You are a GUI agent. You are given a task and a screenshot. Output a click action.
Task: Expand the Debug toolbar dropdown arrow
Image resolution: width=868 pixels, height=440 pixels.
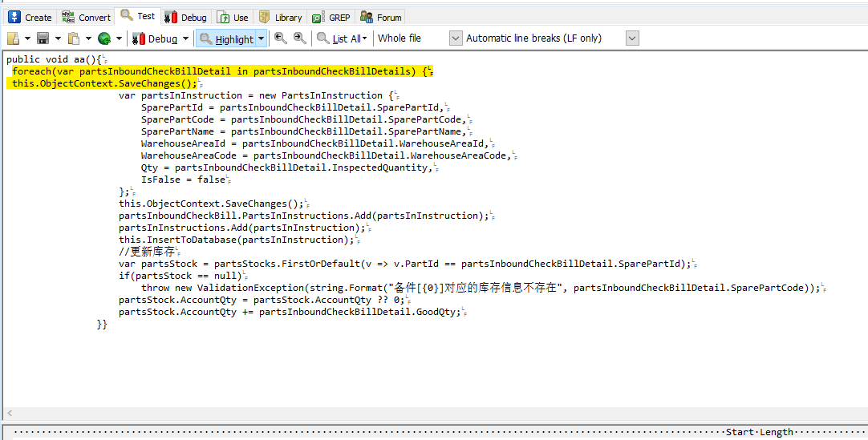(185, 38)
